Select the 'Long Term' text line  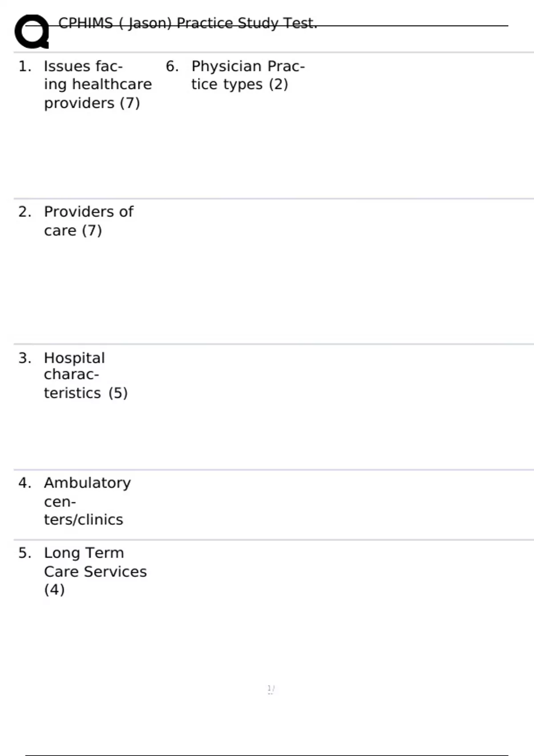pyautogui.click(x=84, y=553)
